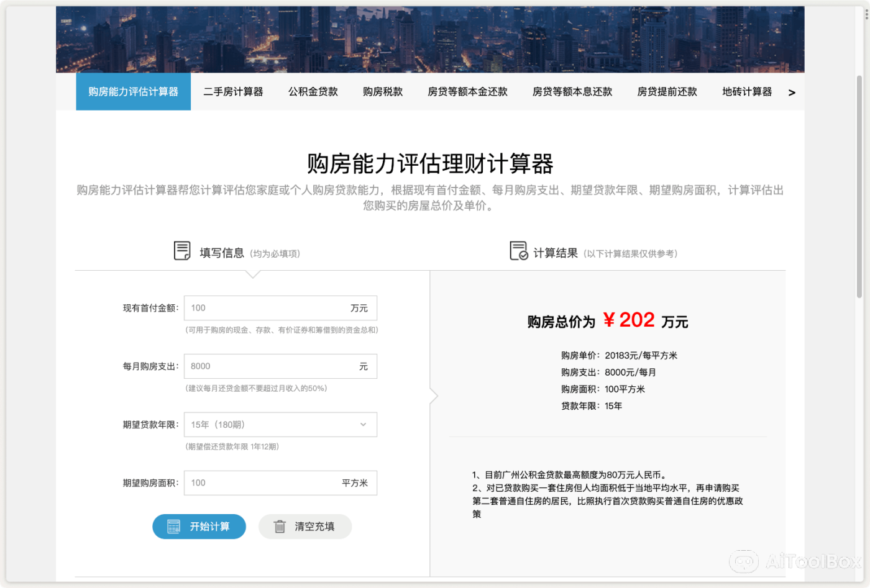Image resolution: width=870 pixels, height=588 pixels.
Task: Click the AiToolBox chat bubble watermark icon
Action: (x=744, y=561)
